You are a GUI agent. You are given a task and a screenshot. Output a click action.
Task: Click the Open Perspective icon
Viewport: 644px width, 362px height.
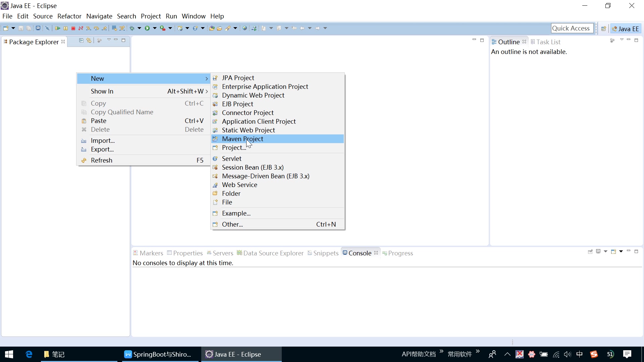point(603,29)
